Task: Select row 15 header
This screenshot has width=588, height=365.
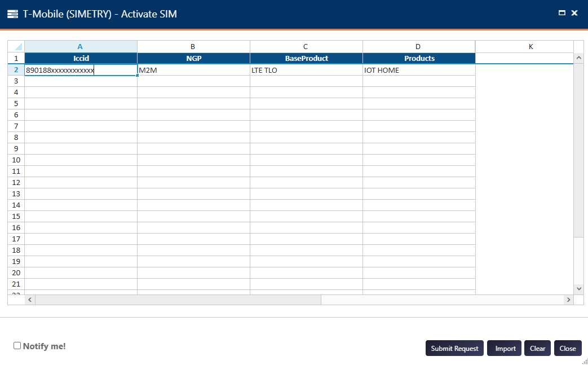Action: click(x=16, y=216)
